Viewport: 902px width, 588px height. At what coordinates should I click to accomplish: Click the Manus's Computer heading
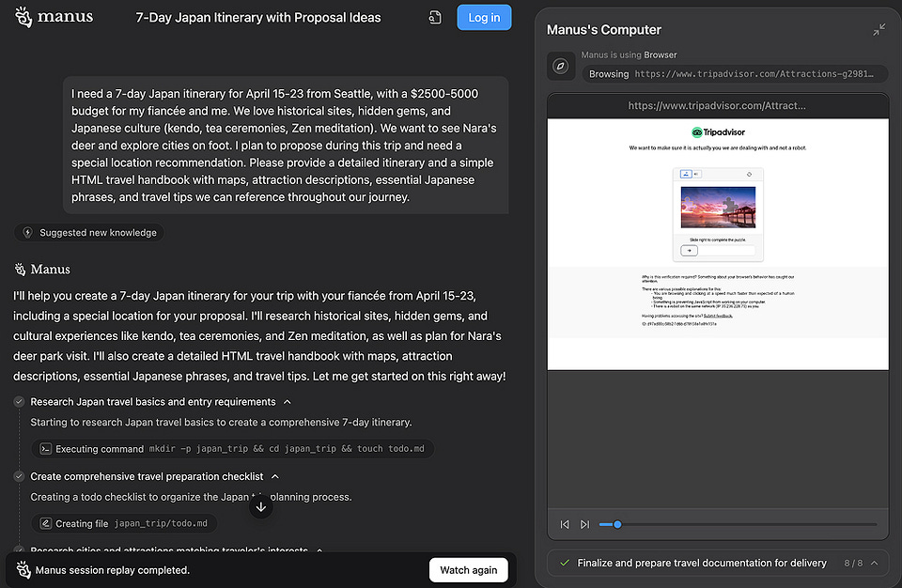pos(603,29)
